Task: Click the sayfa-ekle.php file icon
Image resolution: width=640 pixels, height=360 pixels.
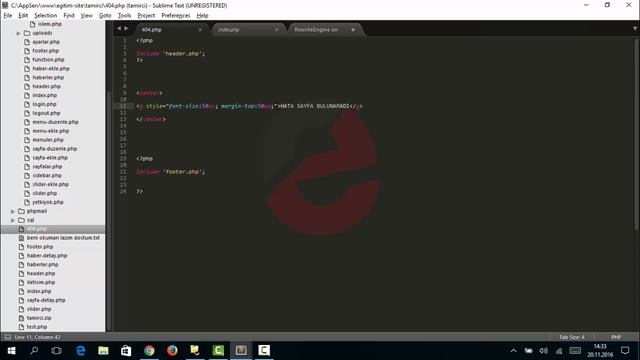Action: pos(27,158)
